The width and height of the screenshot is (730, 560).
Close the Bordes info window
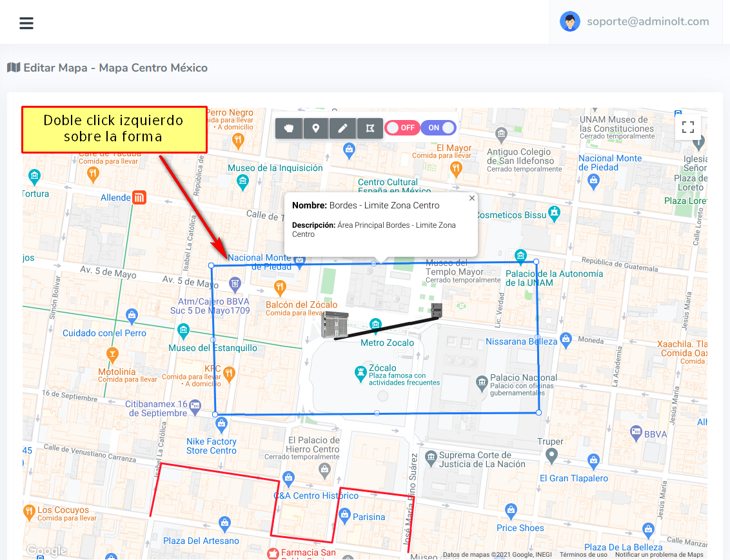click(x=472, y=198)
